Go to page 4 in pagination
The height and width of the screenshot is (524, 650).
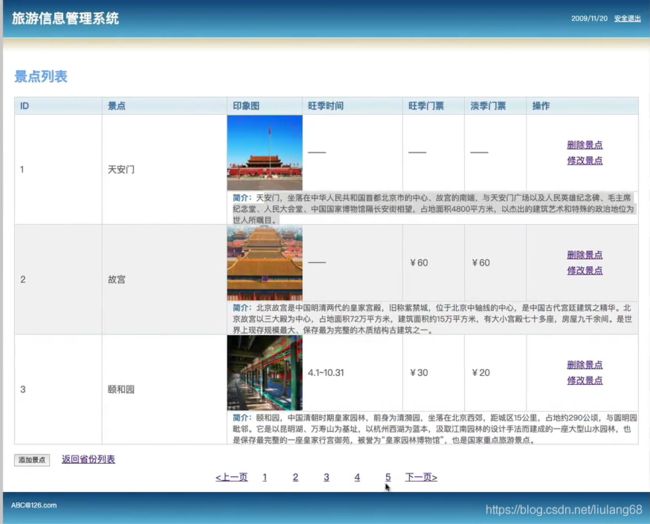click(357, 477)
